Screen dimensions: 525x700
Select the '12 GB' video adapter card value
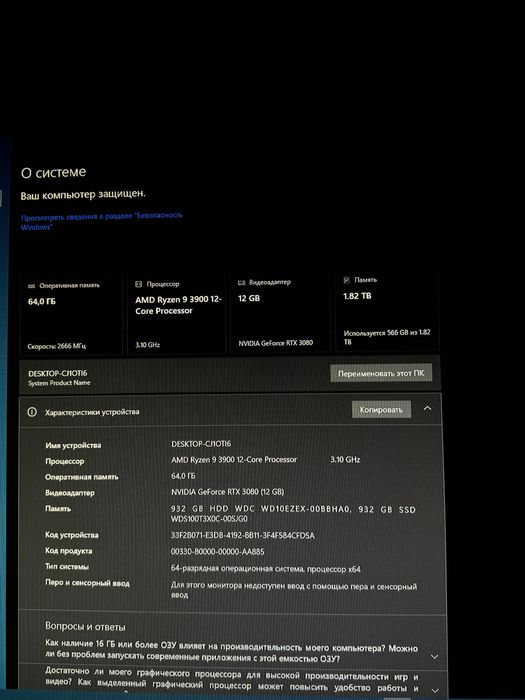coord(249,298)
